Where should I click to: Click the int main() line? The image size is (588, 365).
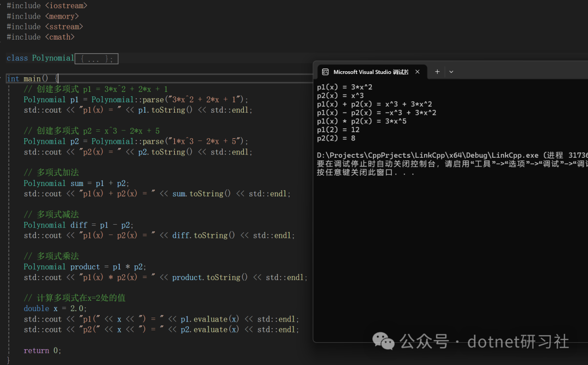(x=33, y=78)
